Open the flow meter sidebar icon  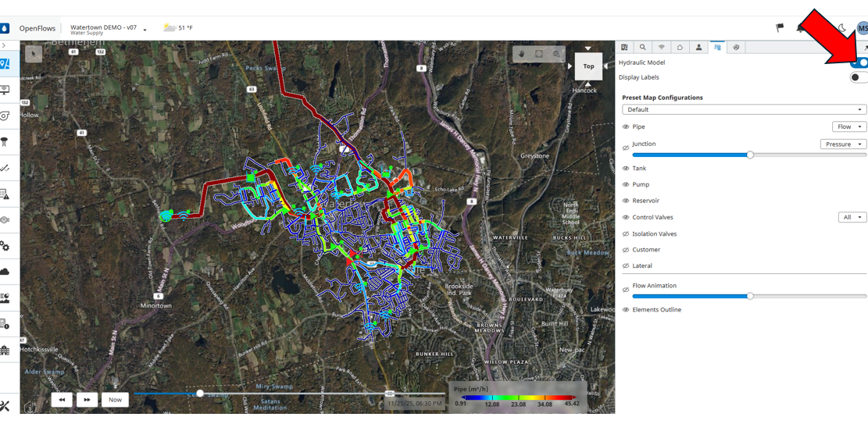(5, 219)
